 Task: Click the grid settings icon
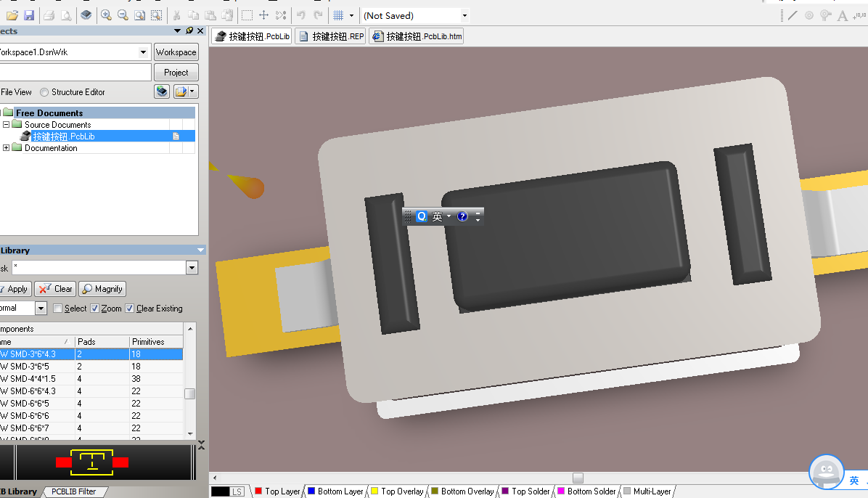[x=338, y=15]
